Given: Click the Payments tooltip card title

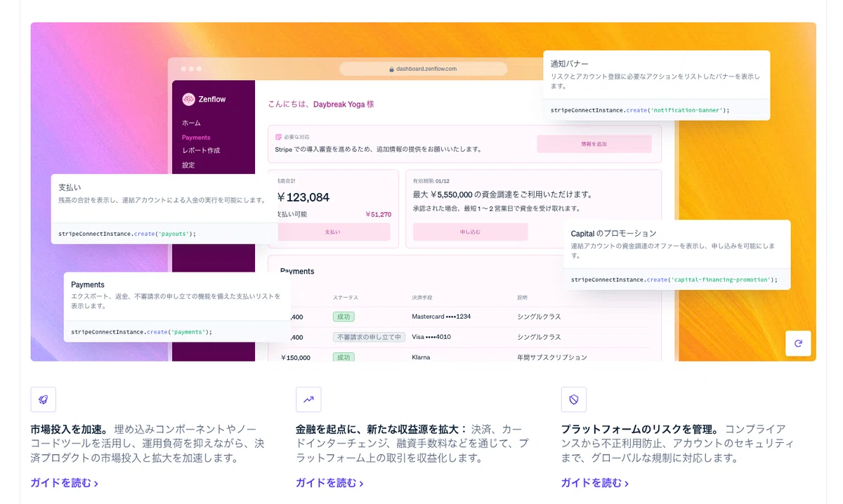Looking at the screenshot, I should 88,284.
